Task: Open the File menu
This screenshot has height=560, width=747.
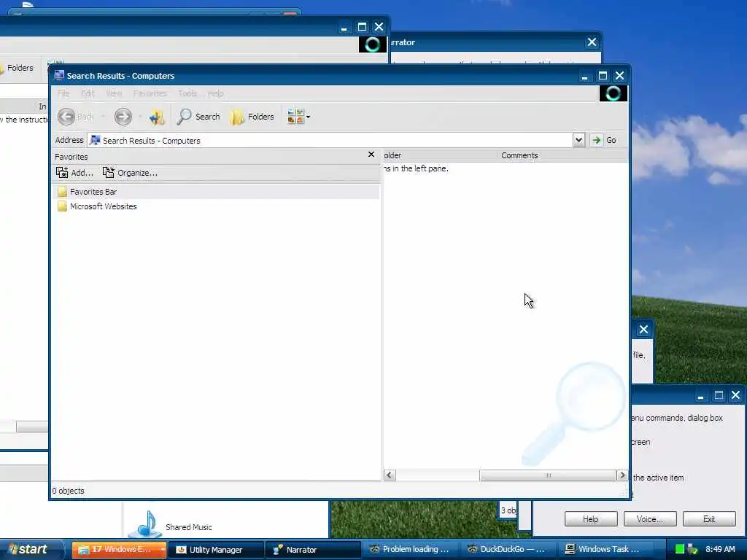Action: pos(63,93)
